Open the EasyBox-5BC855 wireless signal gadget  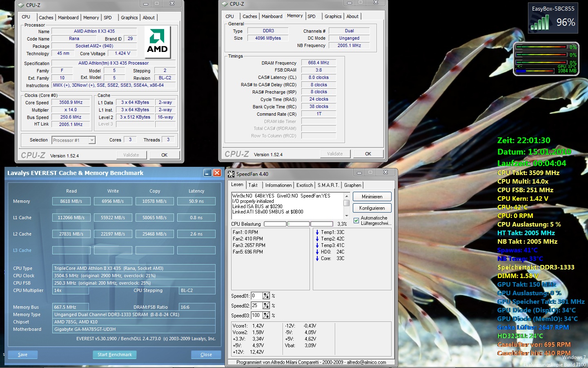pos(553,18)
